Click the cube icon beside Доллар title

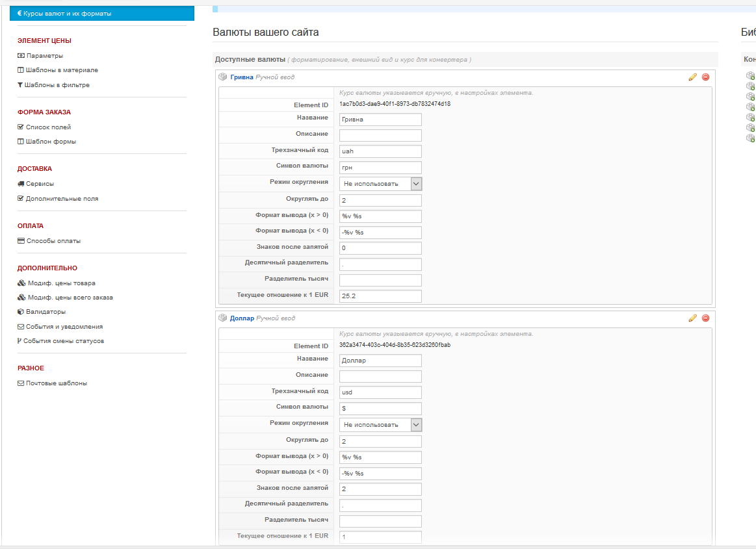click(222, 318)
